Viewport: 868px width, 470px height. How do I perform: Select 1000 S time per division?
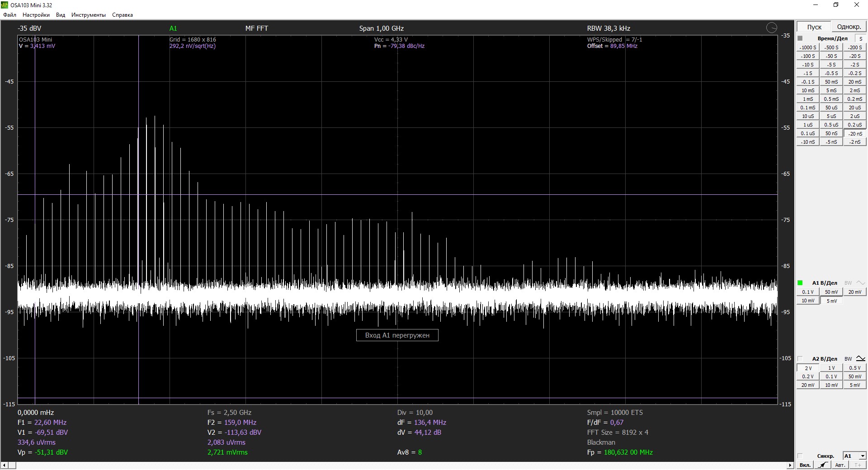(808, 47)
